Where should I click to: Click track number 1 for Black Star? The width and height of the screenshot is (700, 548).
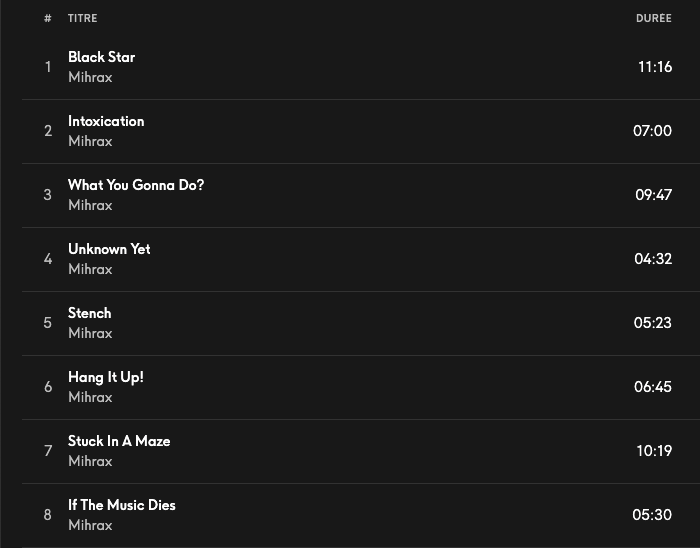tap(48, 67)
